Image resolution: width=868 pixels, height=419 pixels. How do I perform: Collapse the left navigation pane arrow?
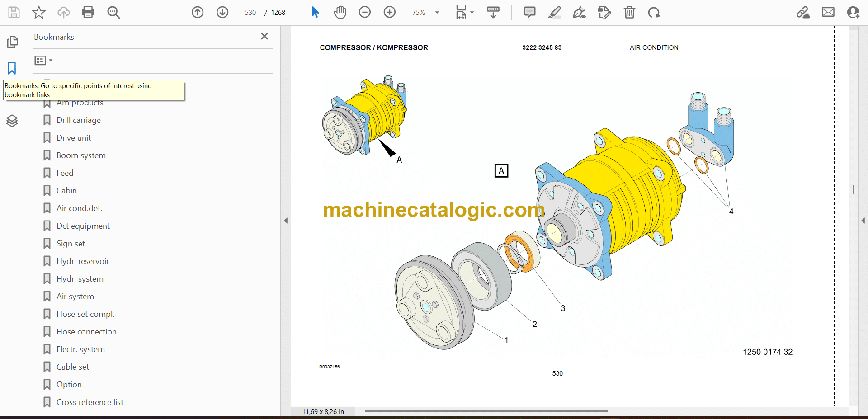point(286,221)
